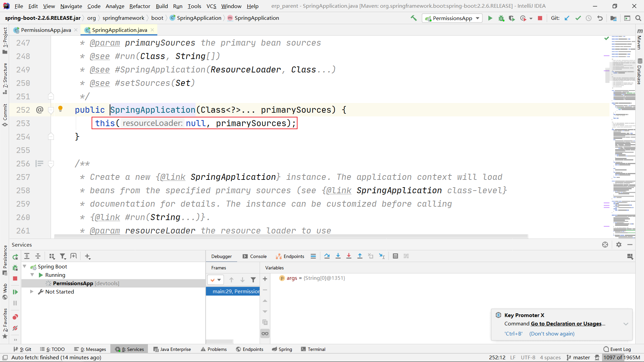
Task: Rerun service with the green rerun icon
Action: coord(15,257)
